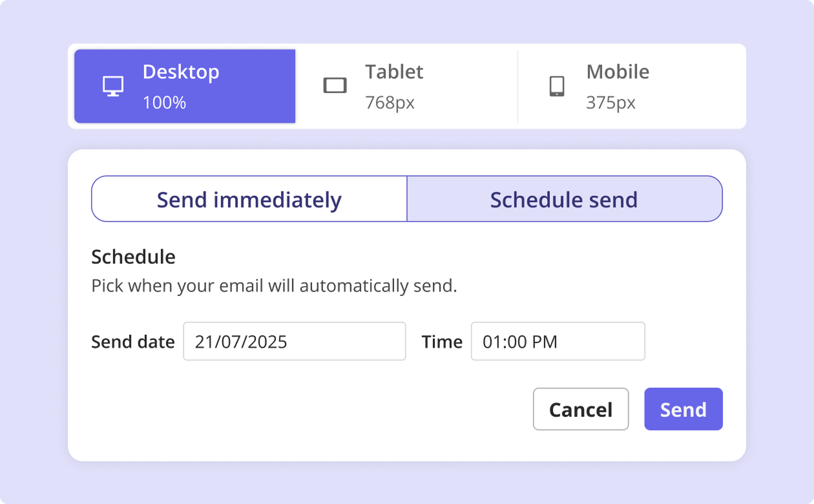Open the Time field showing 01:00 PM
Image resolution: width=814 pixels, height=504 pixels.
click(558, 341)
